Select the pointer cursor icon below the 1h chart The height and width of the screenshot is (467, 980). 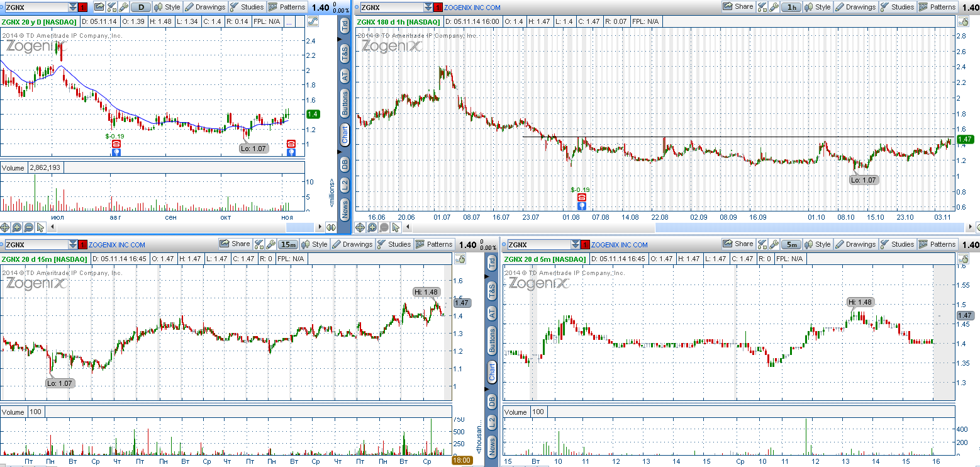(396, 227)
